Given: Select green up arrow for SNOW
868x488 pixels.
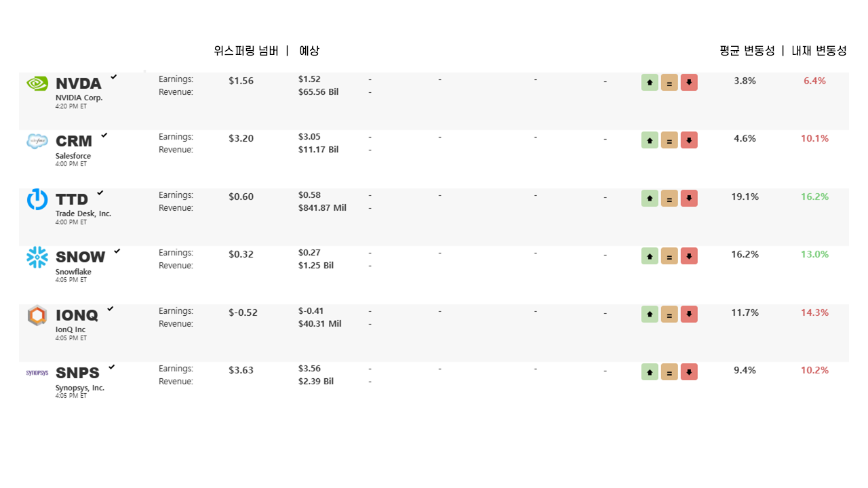Looking at the screenshot, I should click(650, 256).
